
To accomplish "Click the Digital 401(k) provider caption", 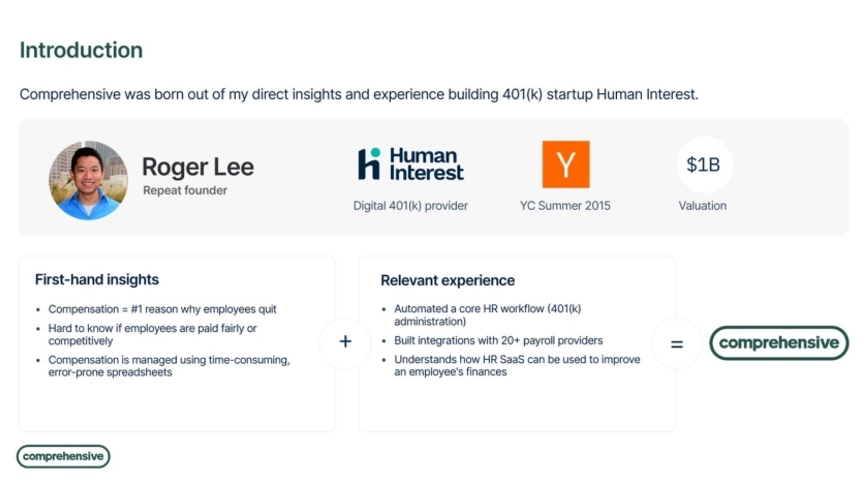I will [x=410, y=206].
